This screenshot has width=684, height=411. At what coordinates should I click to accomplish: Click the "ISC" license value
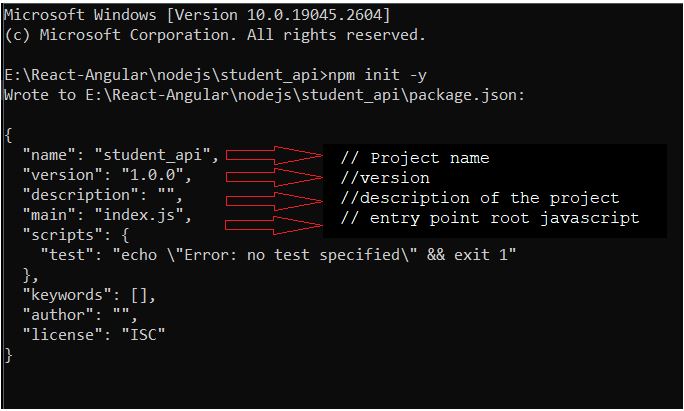145,334
